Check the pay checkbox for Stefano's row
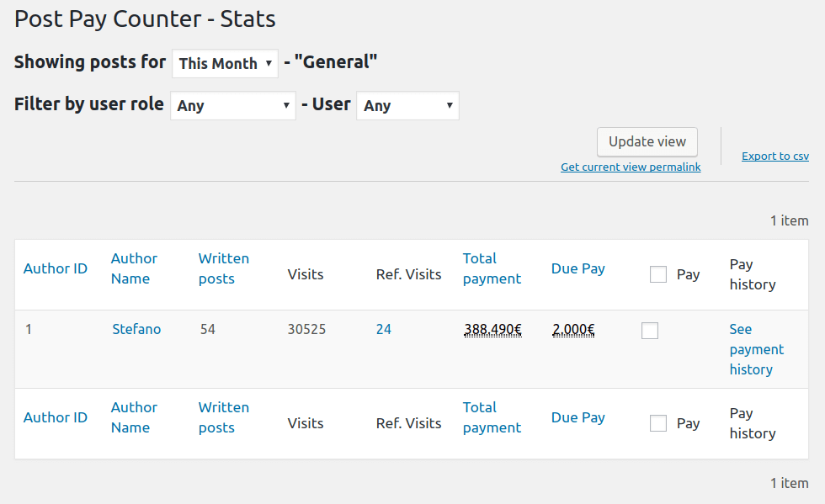825x504 pixels. point(650,331)
